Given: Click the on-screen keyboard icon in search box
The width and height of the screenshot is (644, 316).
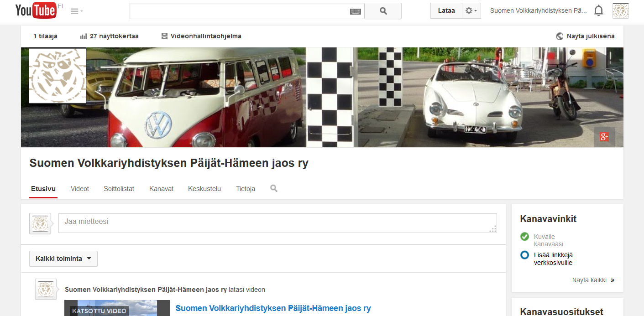Looking at the screenshot, I should pos(355,11).
